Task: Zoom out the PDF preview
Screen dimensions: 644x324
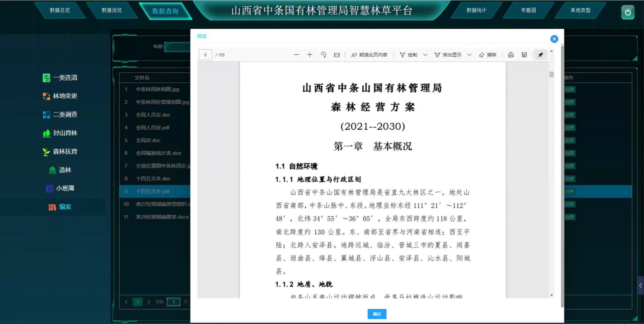Action: [296, 55]
